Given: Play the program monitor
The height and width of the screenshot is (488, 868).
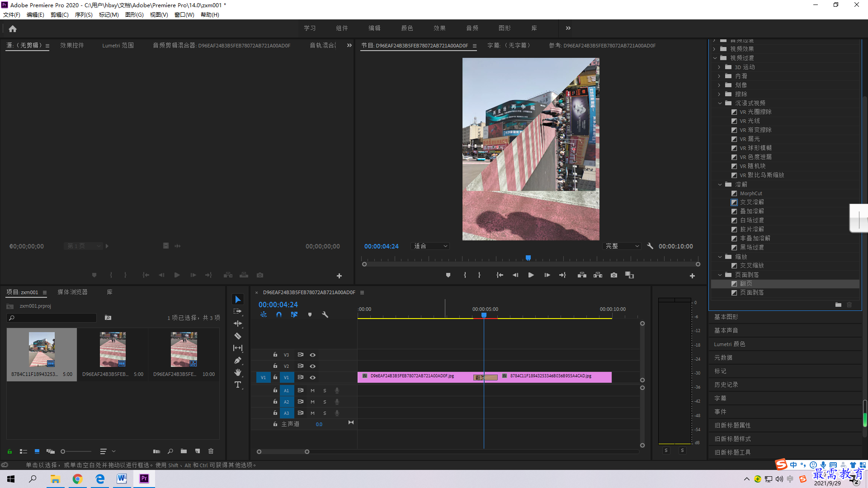Looking at the screenshot, I should tap(531, 275).
